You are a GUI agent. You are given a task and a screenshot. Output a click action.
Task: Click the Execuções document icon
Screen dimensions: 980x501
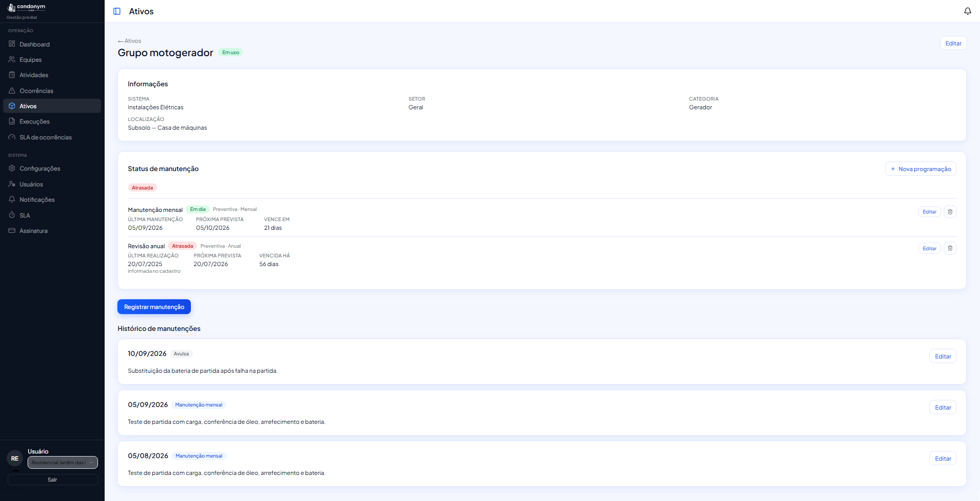[12, 122]
